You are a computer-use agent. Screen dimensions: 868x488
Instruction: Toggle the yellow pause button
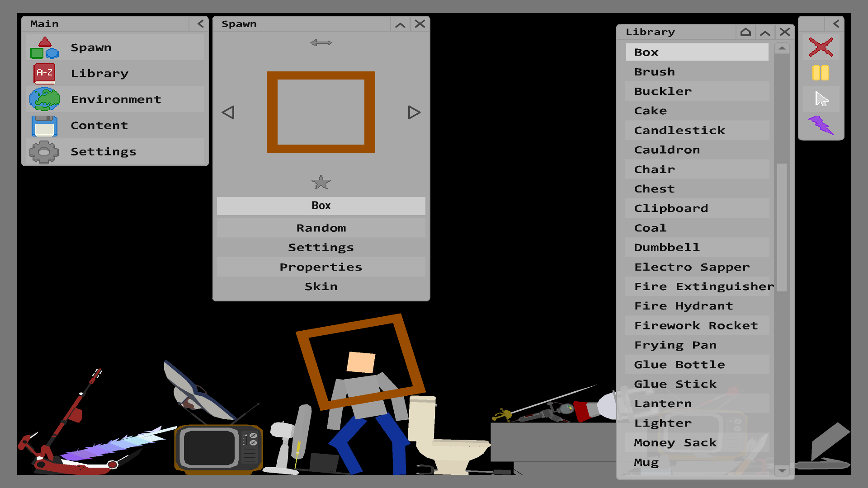tap(821, 73)
